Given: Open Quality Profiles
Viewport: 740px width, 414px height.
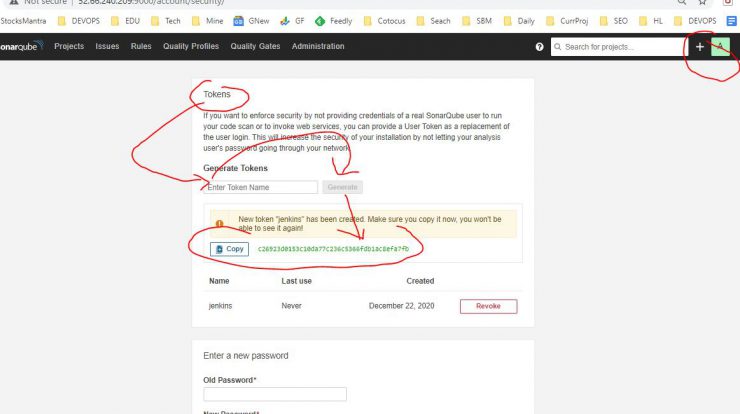Looking at the screenshot, I should tap(191, 46).
